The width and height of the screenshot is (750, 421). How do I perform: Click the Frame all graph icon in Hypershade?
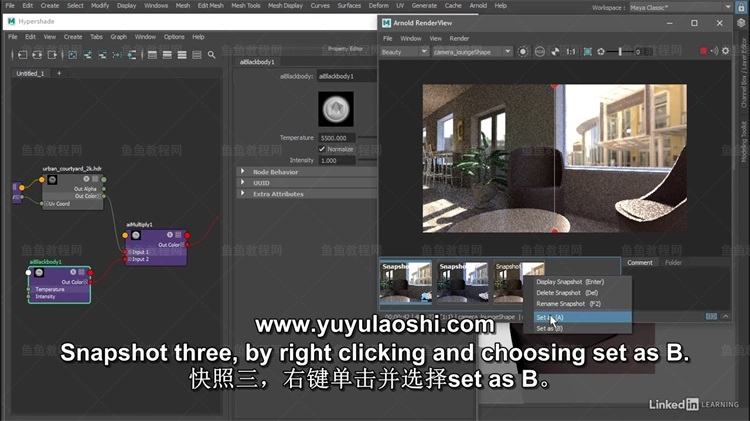[72, 55]
